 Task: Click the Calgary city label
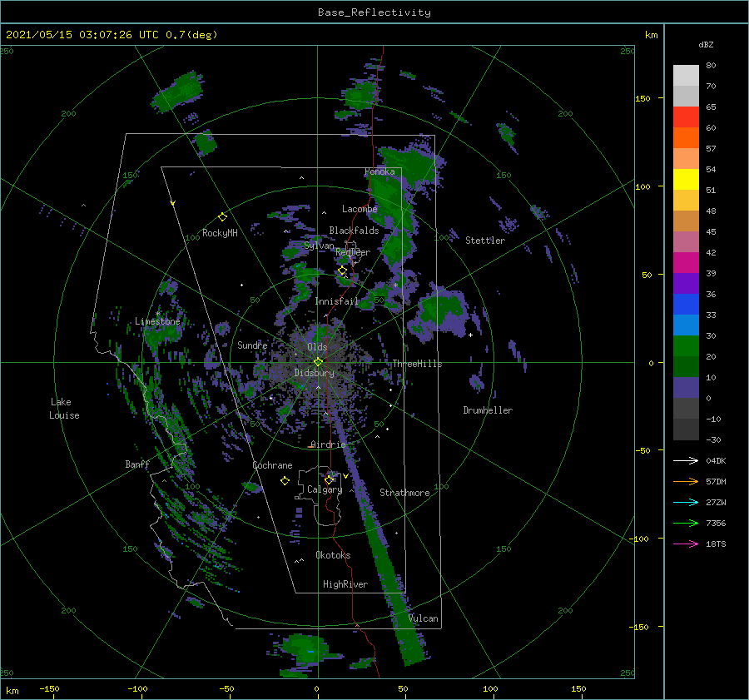(x=325, y=489)
